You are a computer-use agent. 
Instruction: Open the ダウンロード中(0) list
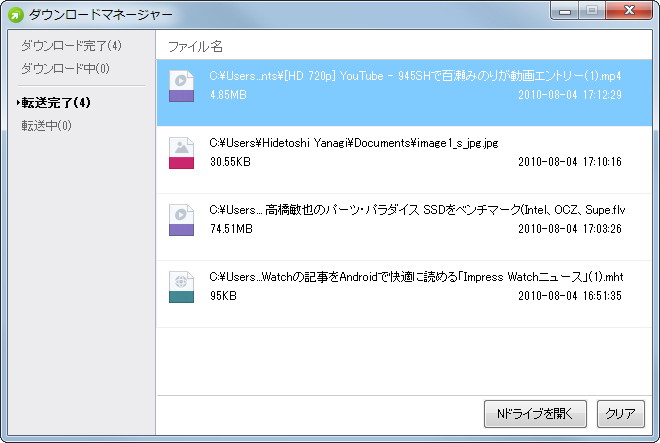pos(66,69)
